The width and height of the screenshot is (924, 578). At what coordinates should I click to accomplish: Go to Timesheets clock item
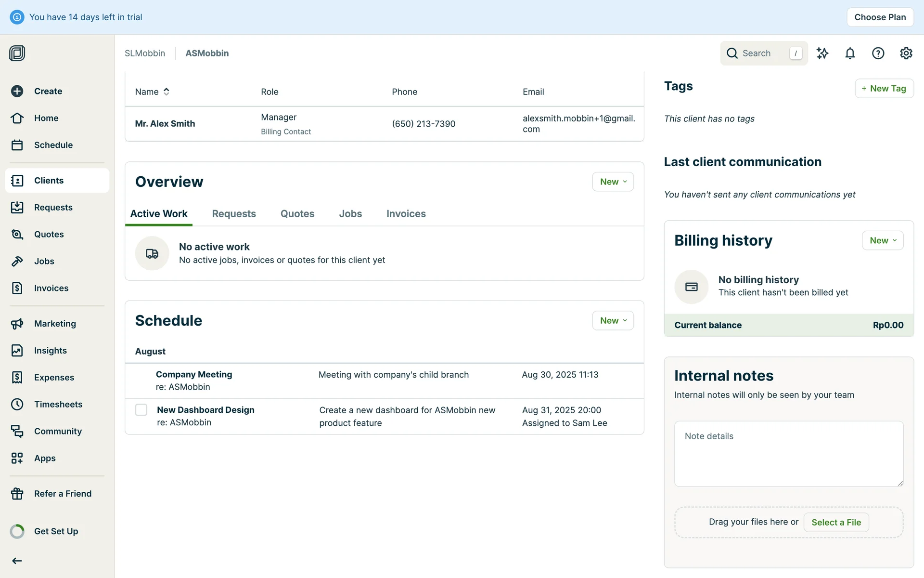click(x=17, y=404)
